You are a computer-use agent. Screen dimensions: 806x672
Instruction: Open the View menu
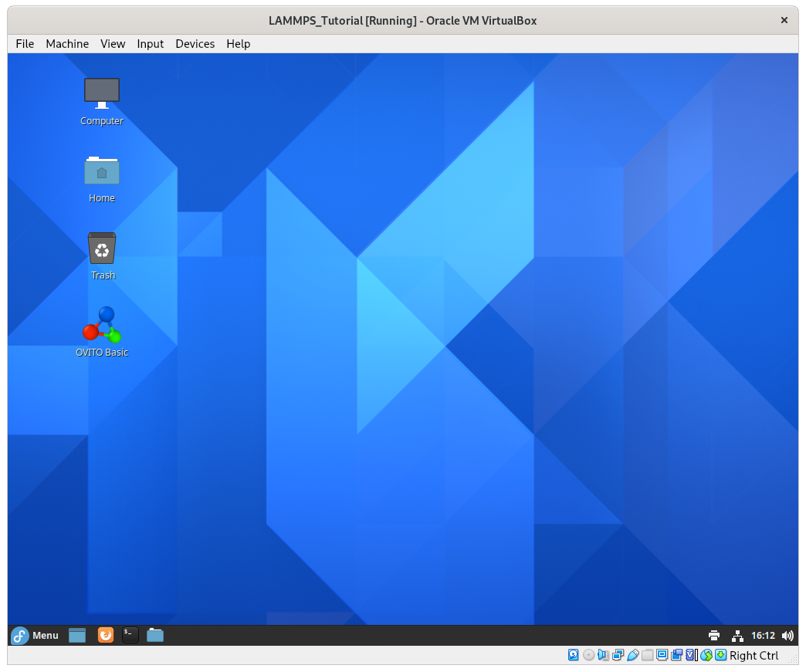click(x=113, y=44)
